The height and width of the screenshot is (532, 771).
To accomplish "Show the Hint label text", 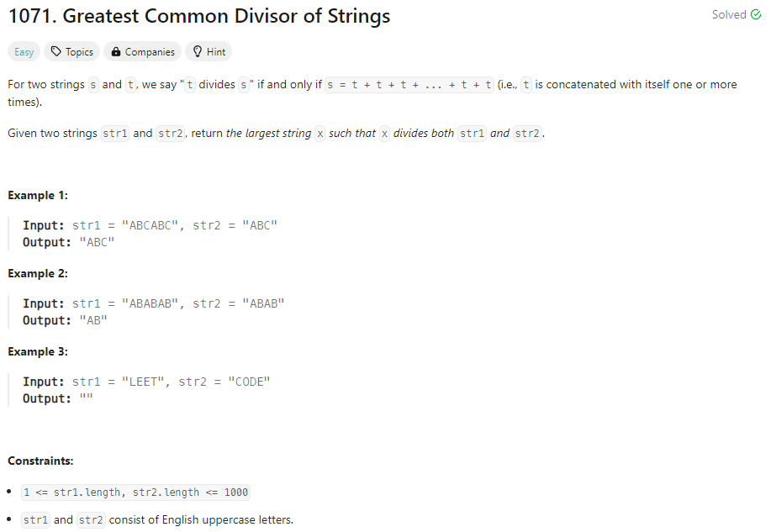I will [216, 52].
